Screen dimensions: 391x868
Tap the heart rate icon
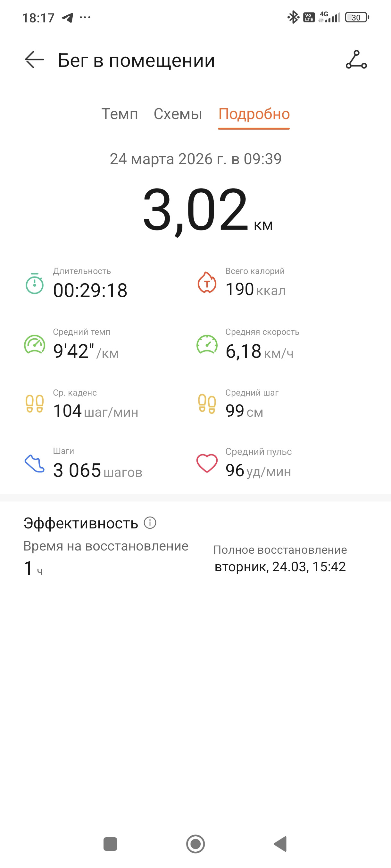pyautogui.click(x=207, y=463)
